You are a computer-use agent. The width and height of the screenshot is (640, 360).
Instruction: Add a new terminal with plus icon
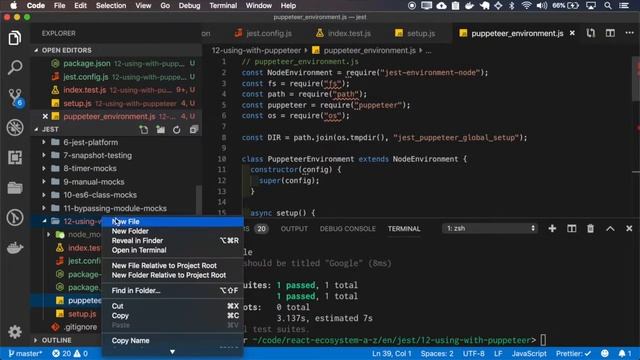[552, 229]
